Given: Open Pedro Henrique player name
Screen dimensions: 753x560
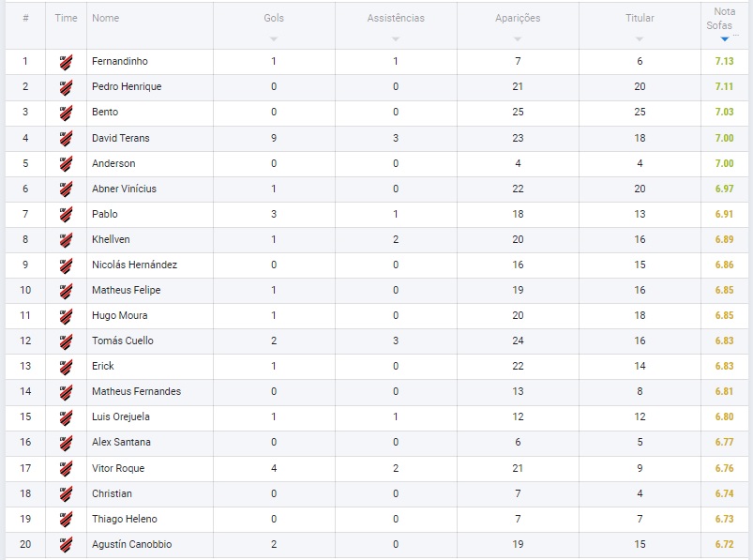Looking at the screenshot, I should click(127, 86).
